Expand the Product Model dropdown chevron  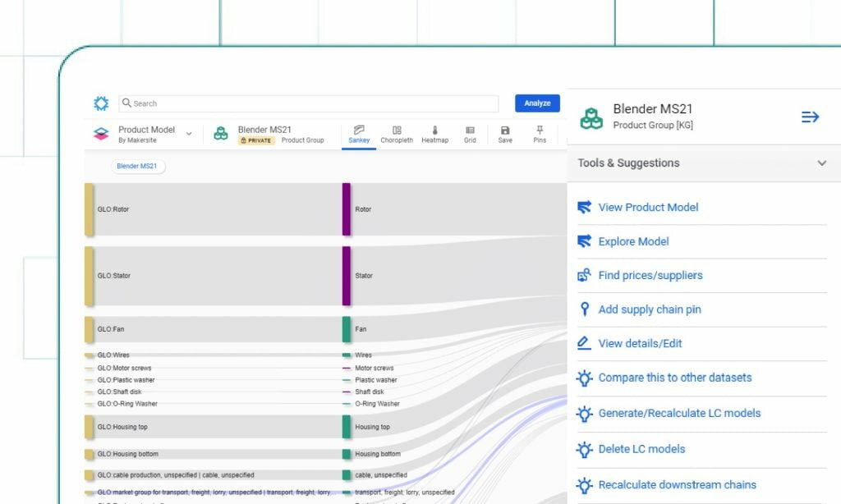(189, 134)
